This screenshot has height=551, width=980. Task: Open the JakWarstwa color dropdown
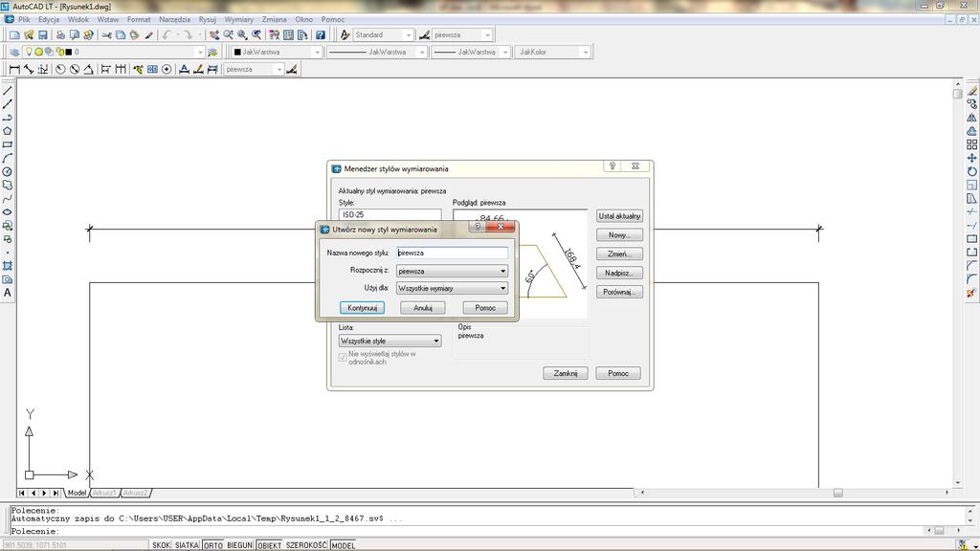317,52
